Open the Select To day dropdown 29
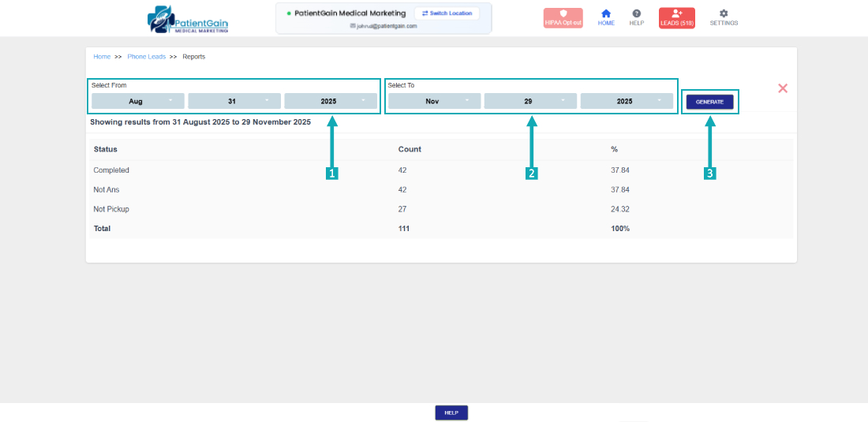This screenshot has width=868, height=422. click(x=530, y=101)
